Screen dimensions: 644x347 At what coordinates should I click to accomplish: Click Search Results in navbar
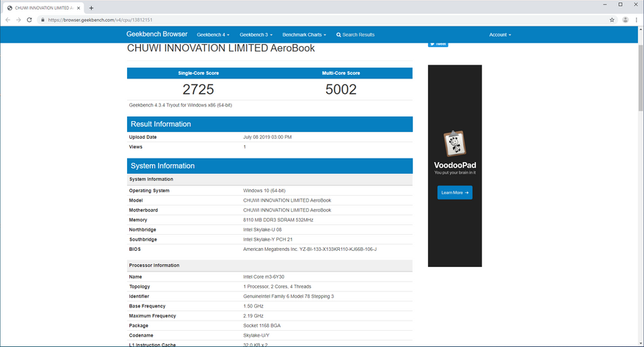(x=355, y=34)
